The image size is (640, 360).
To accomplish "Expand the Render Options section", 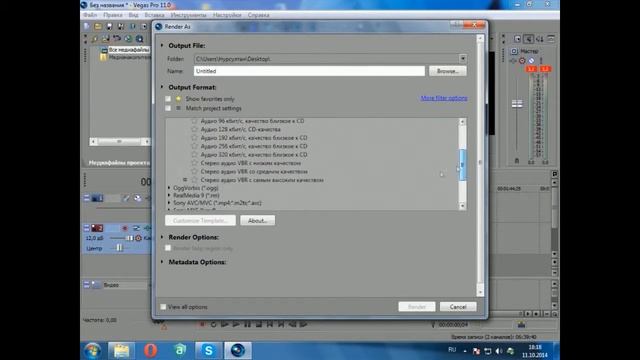I will (162, 237).
